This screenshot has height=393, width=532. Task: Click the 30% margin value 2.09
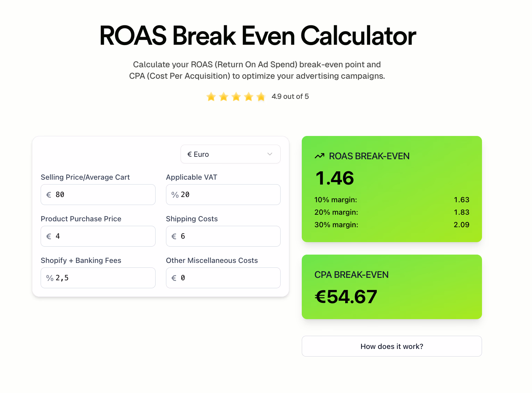[x=462, y=225]
